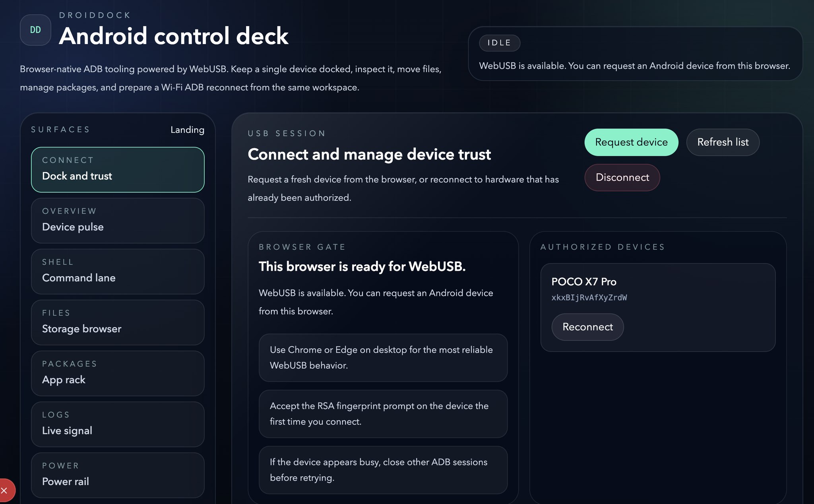Click the serial xkxBIjRvAfXyZrdW
The width and height of the screenshot is (814, 504).
coord(589,298)
